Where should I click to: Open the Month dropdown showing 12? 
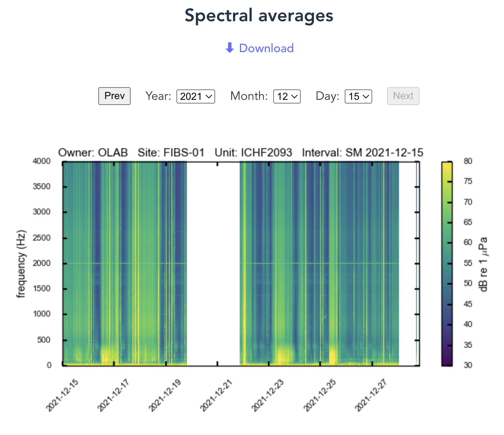coord(287,96)
